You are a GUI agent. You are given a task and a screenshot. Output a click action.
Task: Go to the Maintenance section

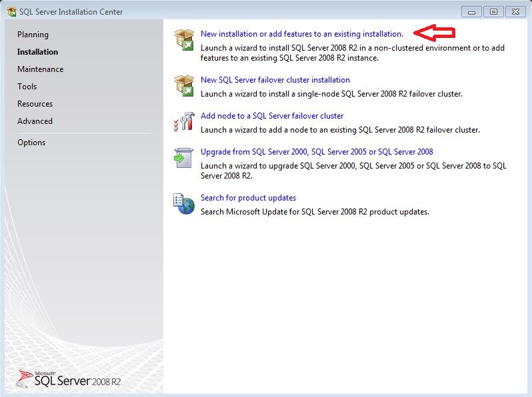tap(41, 69)
